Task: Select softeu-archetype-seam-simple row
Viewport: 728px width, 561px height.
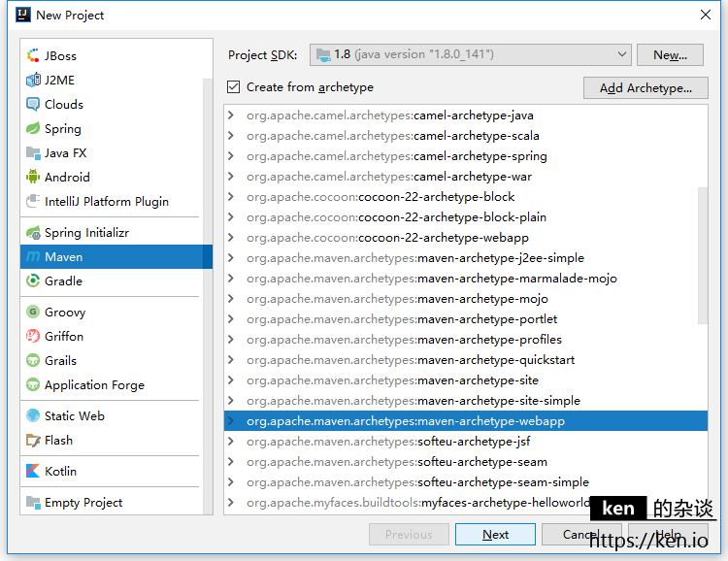Action: click(x=465, y=482)
